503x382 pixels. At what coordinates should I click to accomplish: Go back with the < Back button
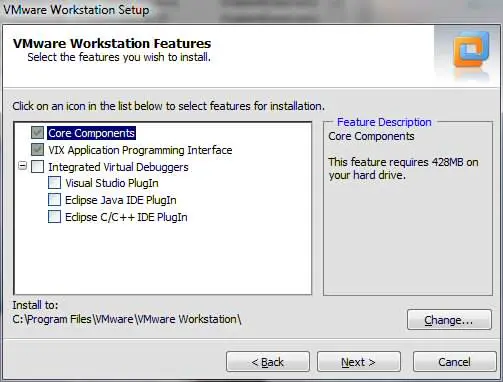[x=268, y=362]
